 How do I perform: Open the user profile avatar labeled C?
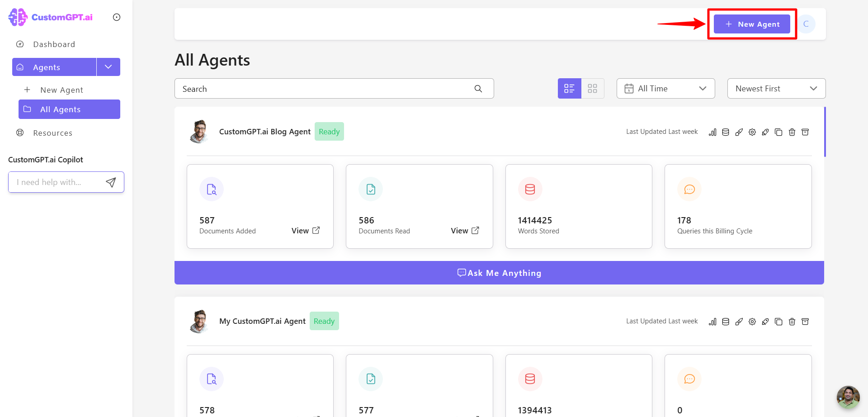pos(806,24)
